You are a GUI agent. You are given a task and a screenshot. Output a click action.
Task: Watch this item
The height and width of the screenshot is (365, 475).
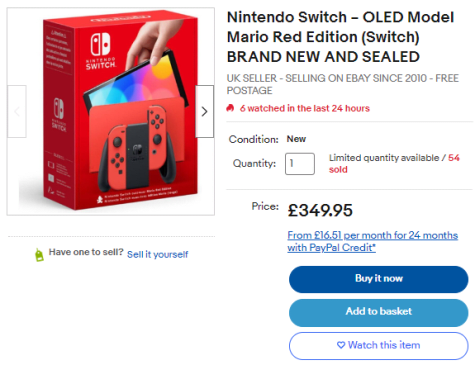point(378,346)
